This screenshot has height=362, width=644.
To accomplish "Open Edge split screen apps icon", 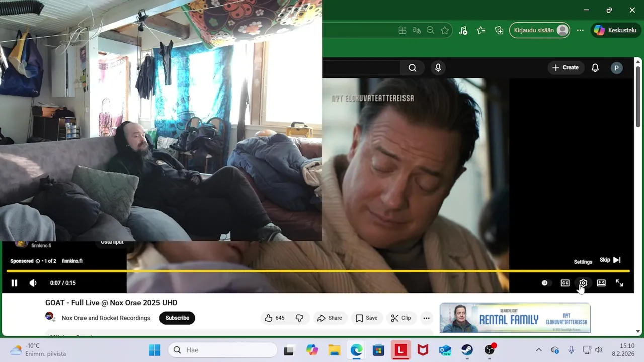I will [402, 30].
